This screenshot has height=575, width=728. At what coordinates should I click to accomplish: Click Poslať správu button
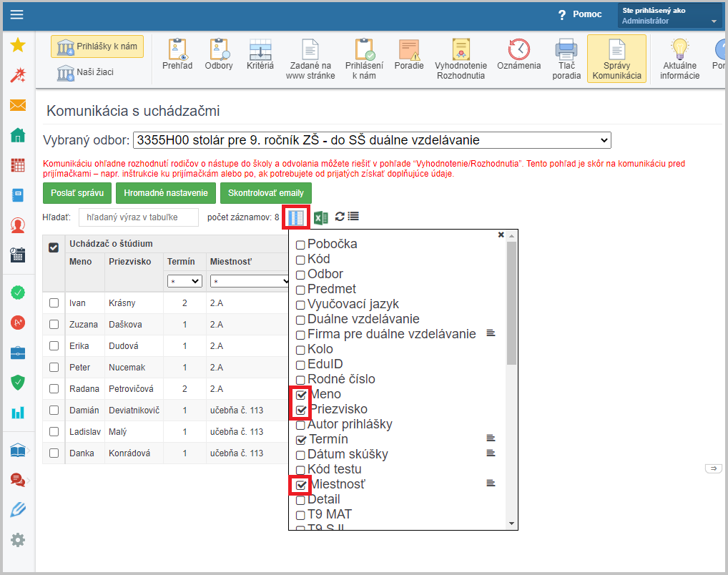point(77,193)
